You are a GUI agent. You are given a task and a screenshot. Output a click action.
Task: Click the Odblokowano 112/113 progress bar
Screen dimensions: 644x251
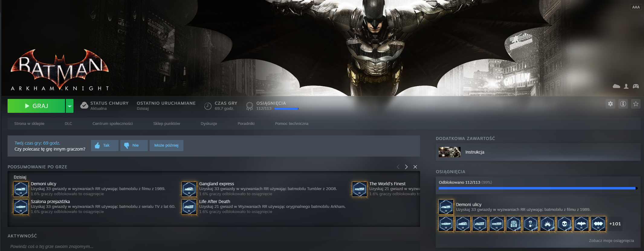[x=538, y=188]
